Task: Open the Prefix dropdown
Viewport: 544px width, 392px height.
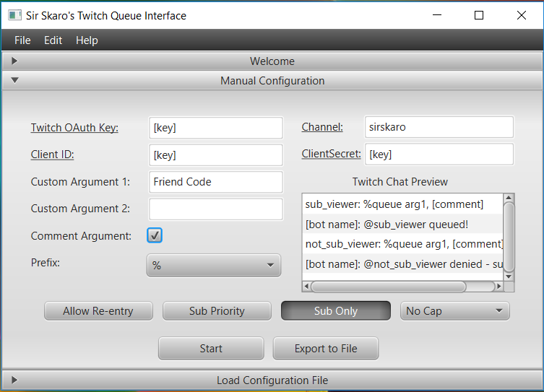Action: [214, 266]
